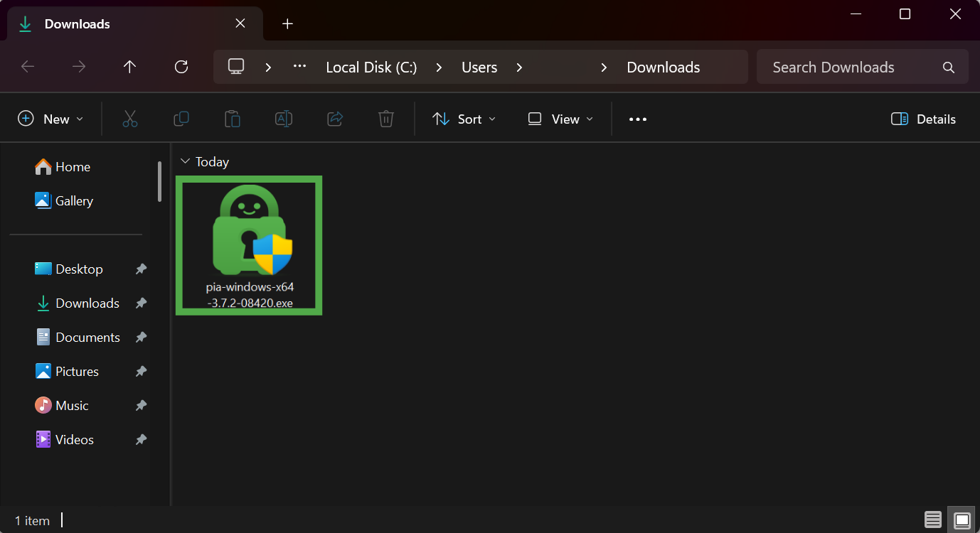980x533 pixels.
Task: Click the Back navigation arrow
Action: coord(28,67)
